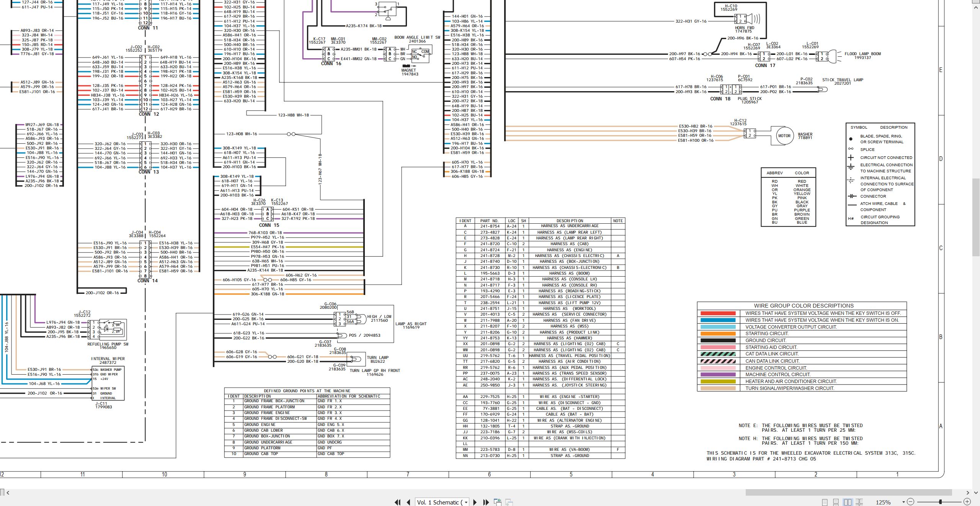The height and width of the screenshot is (506, 980).
Task: Click the HORN FWD component label
Action: 745,28
